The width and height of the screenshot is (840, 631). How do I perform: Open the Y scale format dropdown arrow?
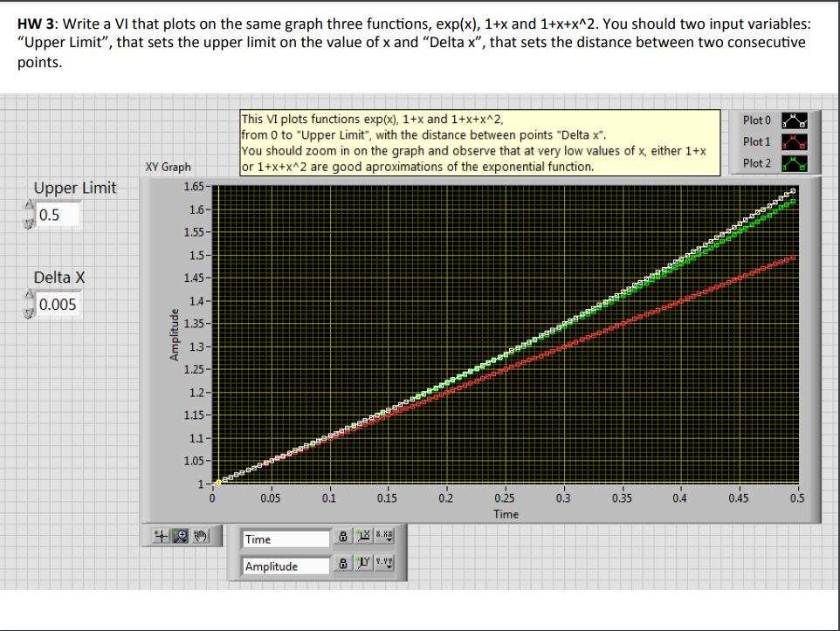coord(390,569)
